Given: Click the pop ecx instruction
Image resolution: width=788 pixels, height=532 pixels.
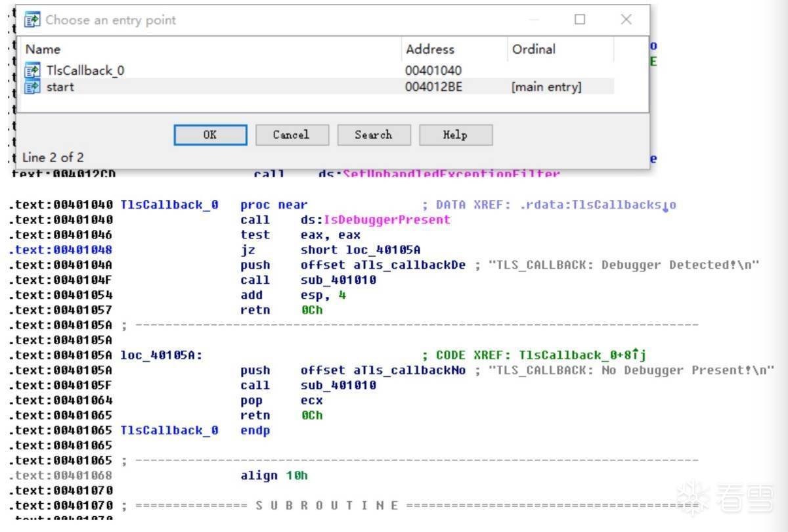Looking at the screenshot, I should 282,400.
